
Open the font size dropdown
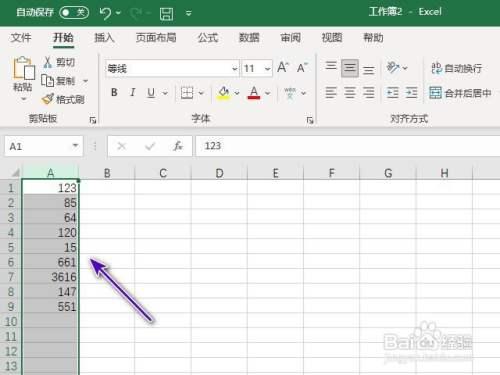click(267, 69)
